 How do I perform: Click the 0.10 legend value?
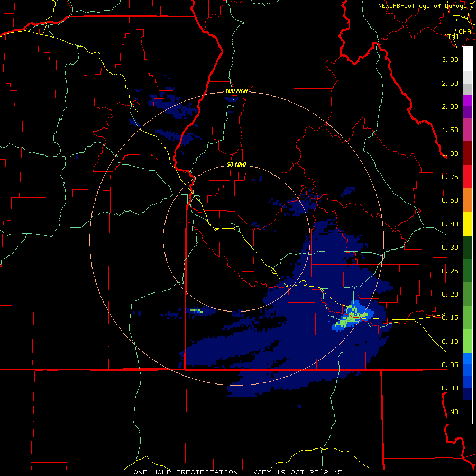[450, 342]
